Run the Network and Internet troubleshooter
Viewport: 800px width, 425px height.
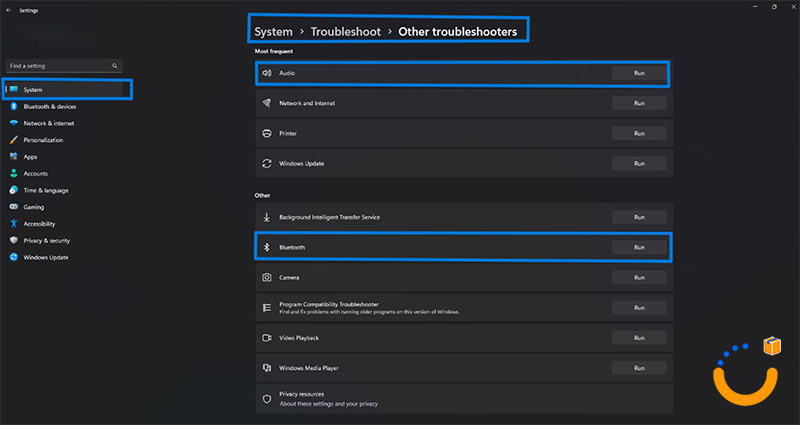pyautogui.click(x=639, y=103)
